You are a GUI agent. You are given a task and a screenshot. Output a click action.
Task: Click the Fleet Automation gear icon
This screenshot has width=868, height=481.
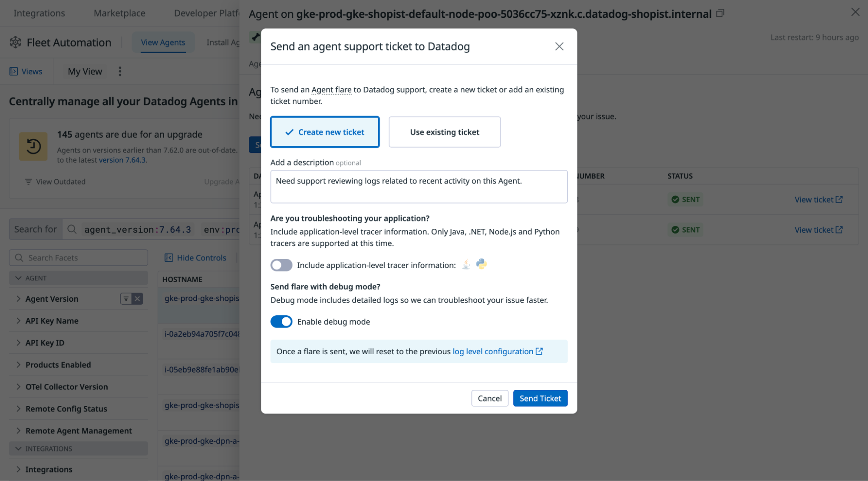click(16, 43)
